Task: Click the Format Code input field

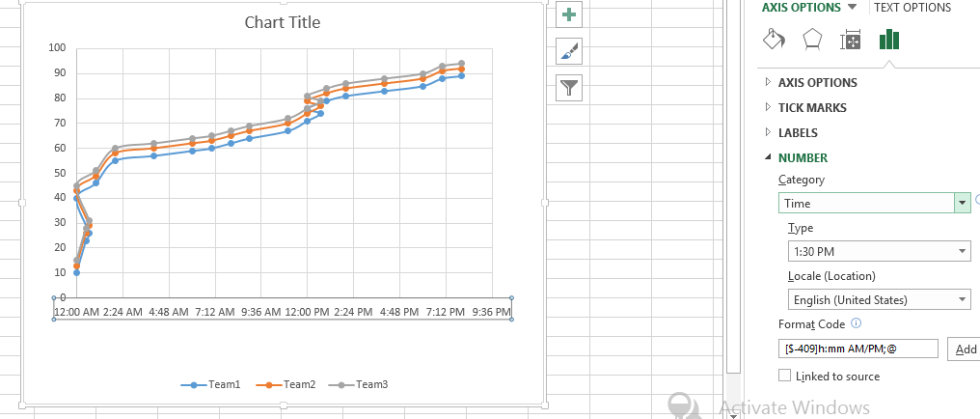Action: pyautogui.click(x=858, y=349)
